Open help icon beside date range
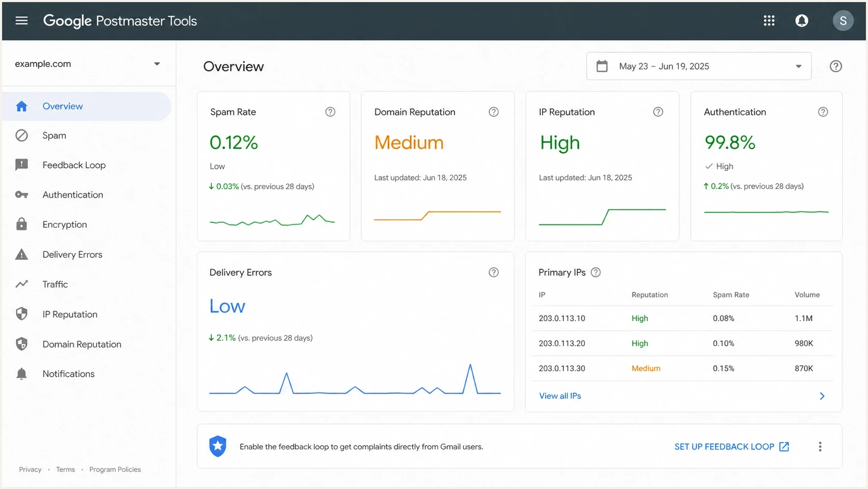The image size is (868, 489). 835,66
